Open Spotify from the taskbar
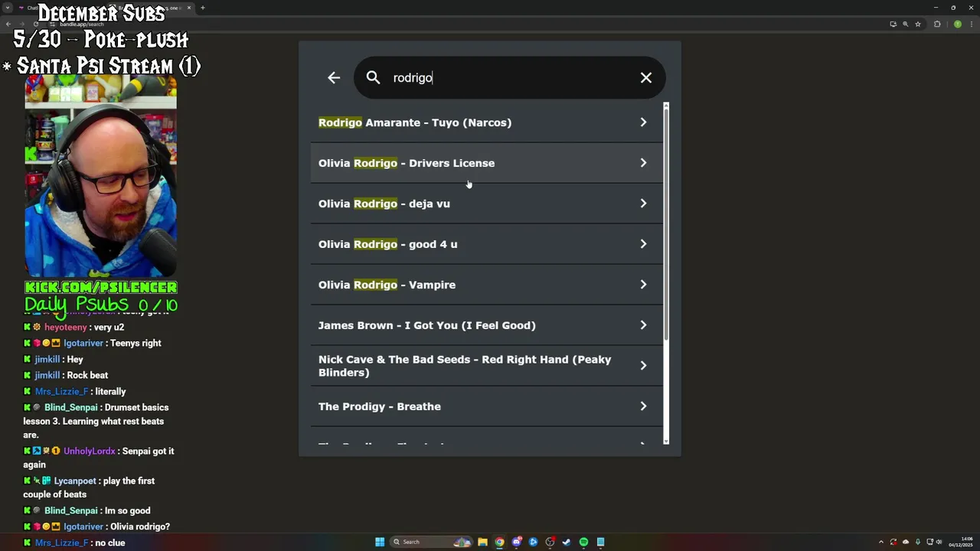Image resolution: width=980 pixels, height=551 pixels. pyautogui.click(x=583, y=542)
